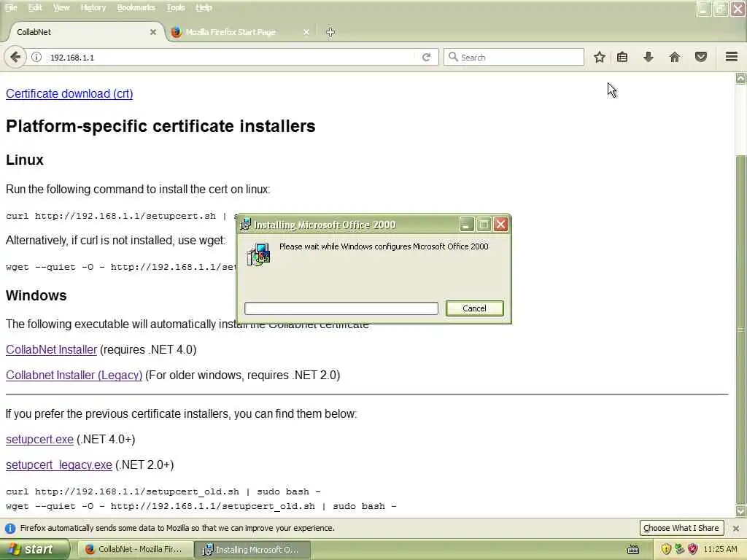Viewport: 747px width, 560px height.
Task: Go to the Firefox home page icon
Action: click(x=674, y=57)
